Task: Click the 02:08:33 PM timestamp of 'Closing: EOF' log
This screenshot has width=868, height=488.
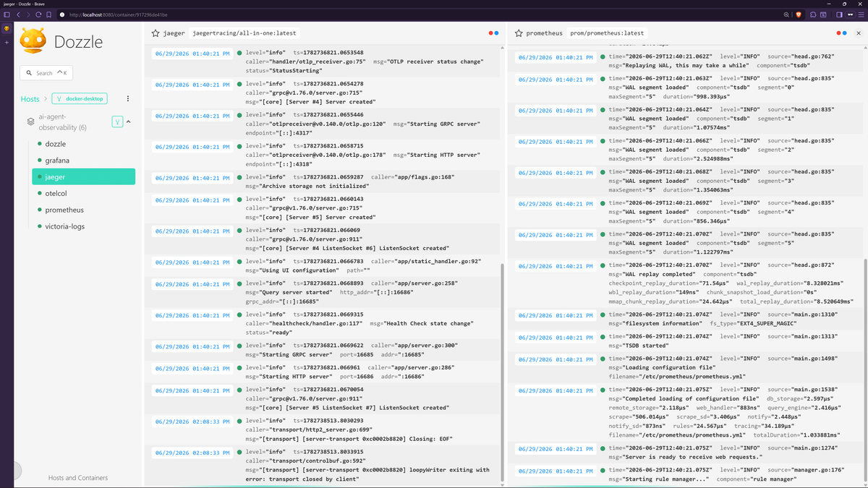Action: [192, 421]
